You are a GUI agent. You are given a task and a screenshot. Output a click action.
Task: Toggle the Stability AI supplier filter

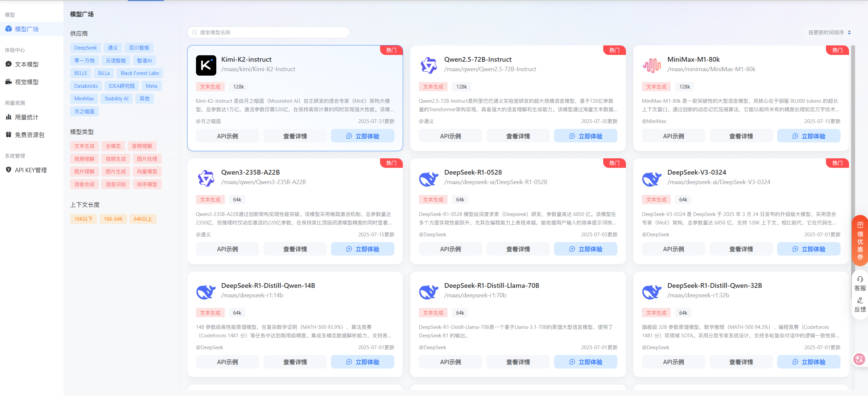(x=116, y=99)
